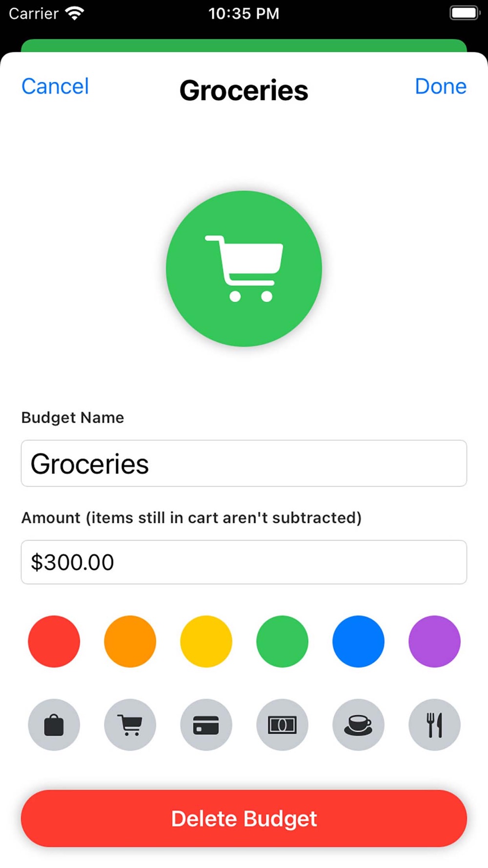Image resolution: width=488 pixels, height=868 pixels.
Task: Choose the shopping cart icon option
Action: 130,725
